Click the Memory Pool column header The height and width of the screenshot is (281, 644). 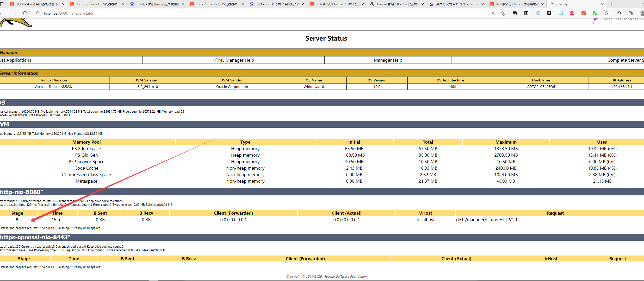(86, 142)
